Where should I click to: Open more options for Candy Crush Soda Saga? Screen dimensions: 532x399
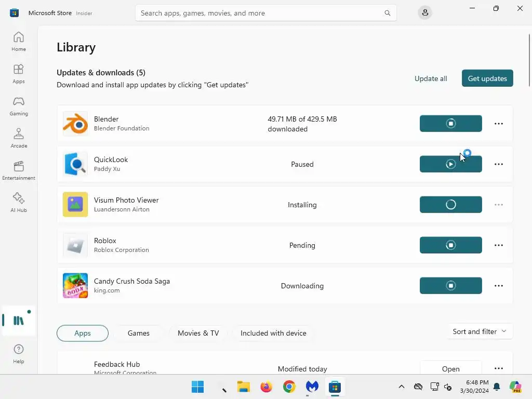click(498, 286)
